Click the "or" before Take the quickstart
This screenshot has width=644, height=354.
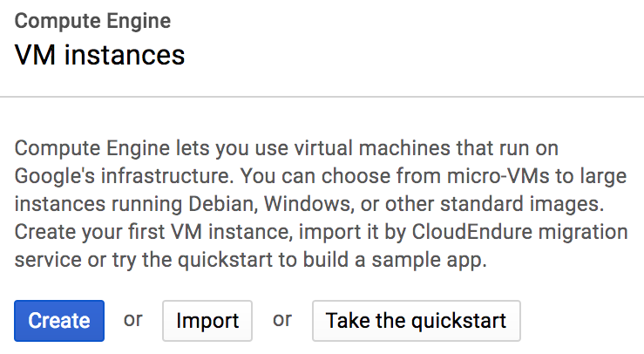[281, 319]
